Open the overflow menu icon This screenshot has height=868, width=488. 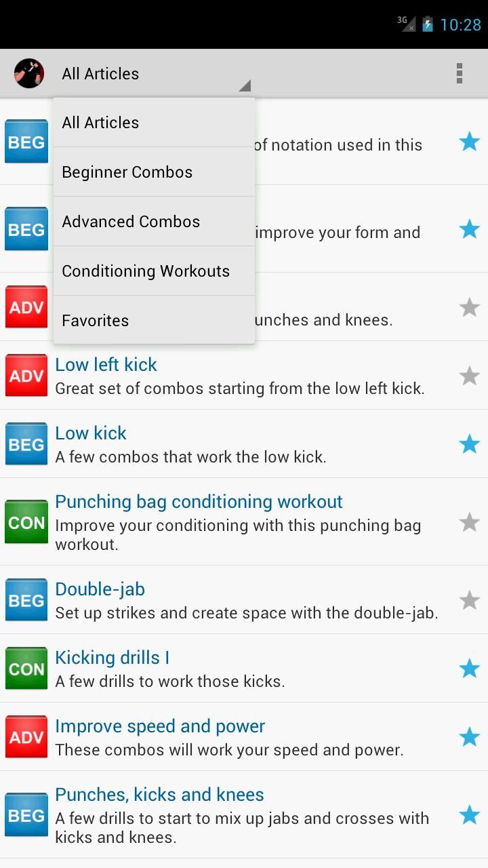pyautogui.click(x=459, y=73)
